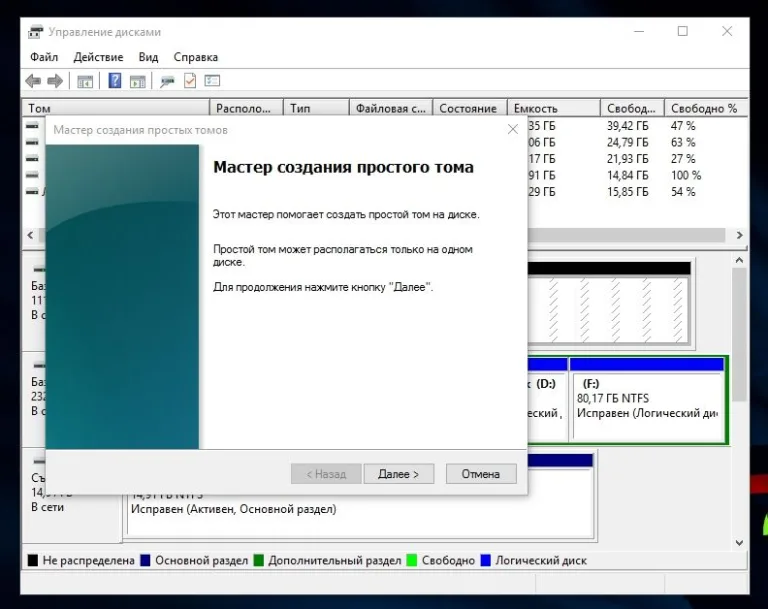Maximize the Управление дисками window
768x609 pixels.
pyautogui.click(x=682, y=31)
